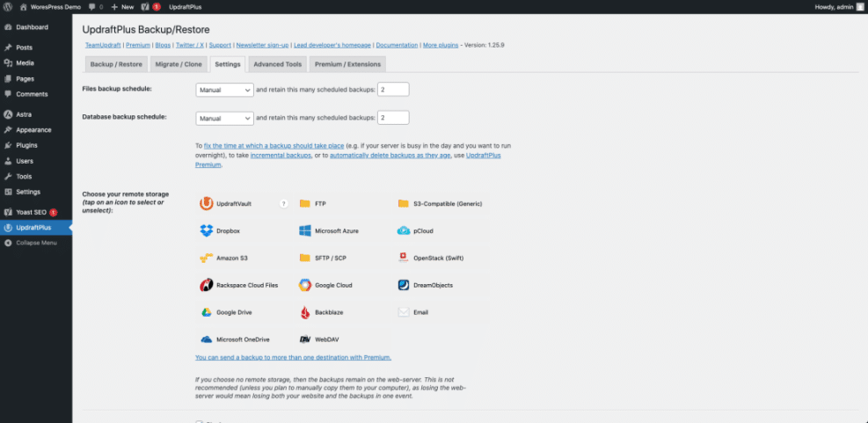Image resolution: width=868 pixels, height=423 pixels.
Task: Click the New content plus button
Action: pyautogui.click(x=122, y=7)
